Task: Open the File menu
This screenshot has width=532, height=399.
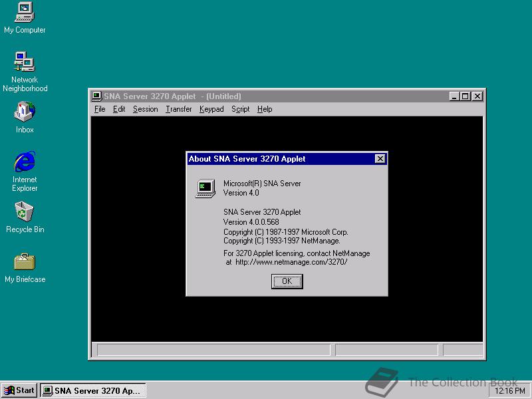Action: [x=100, y=109]
